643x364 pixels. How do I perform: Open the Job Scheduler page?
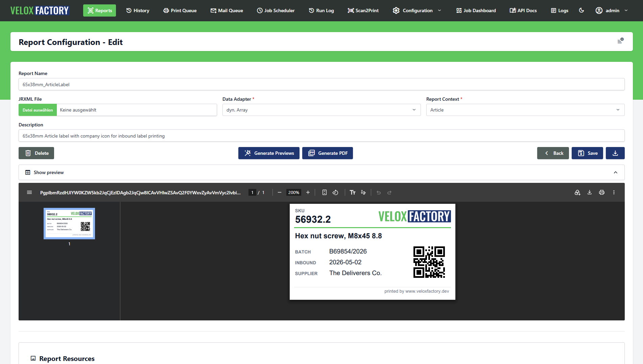(x=276, y=10)
